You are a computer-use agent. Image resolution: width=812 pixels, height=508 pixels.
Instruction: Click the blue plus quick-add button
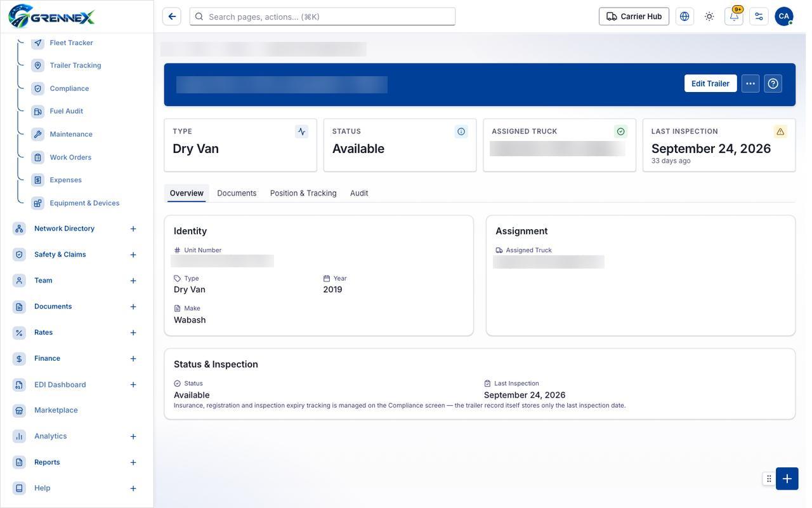[x=787, y=479]
